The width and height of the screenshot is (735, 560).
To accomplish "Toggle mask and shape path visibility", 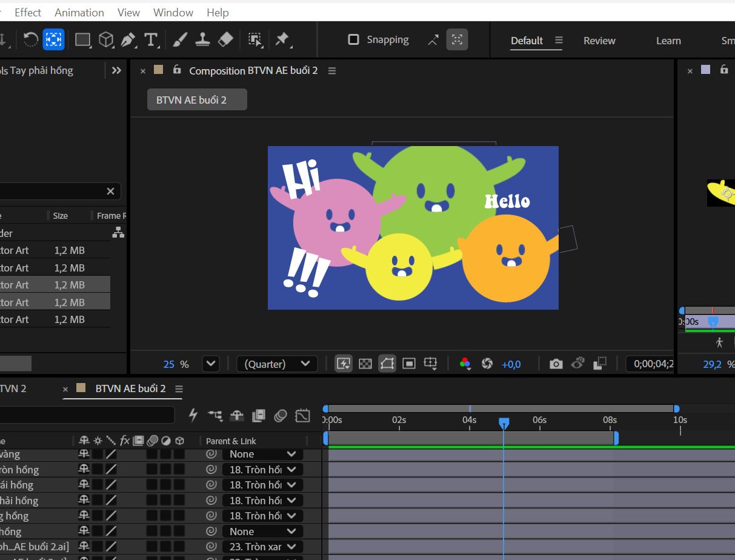I will (x=387, y=364).
